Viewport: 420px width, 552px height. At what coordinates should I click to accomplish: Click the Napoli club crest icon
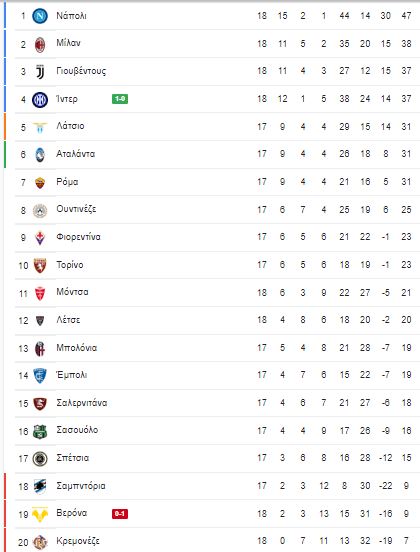pos(40,16)
